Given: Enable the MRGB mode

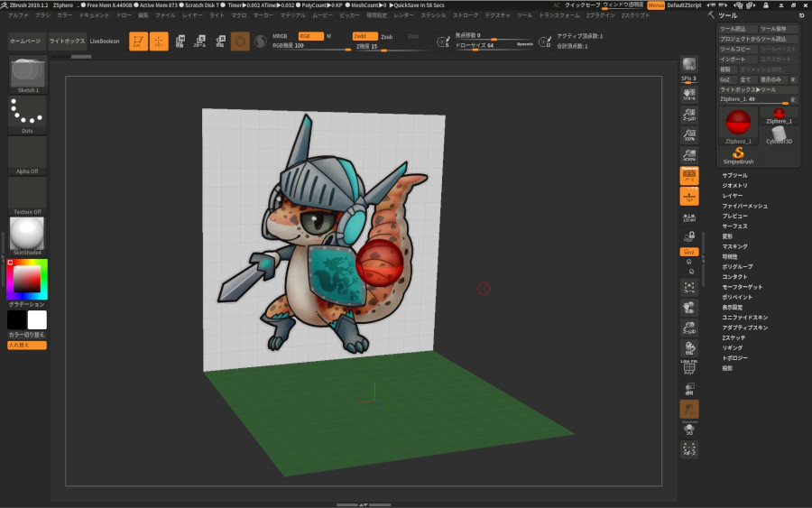Looking at the screenshot, I should click(281, 36).
